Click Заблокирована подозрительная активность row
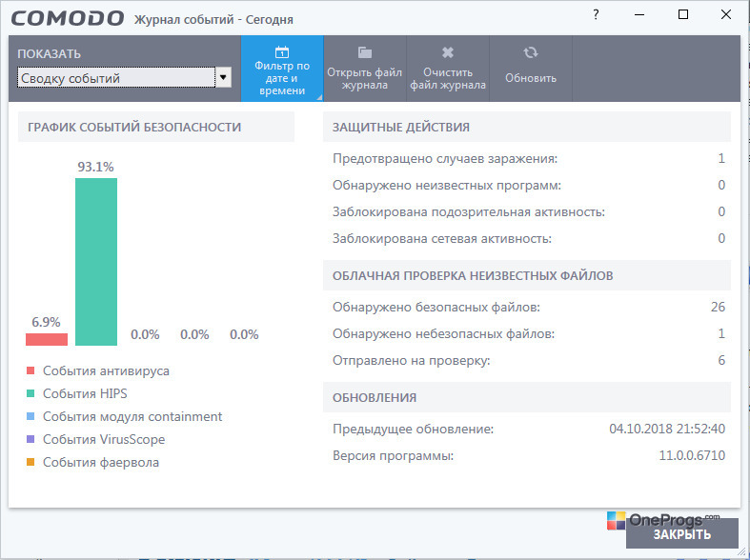Image resolution: width=750 pixels, height=560 pixels. point(529,211)
